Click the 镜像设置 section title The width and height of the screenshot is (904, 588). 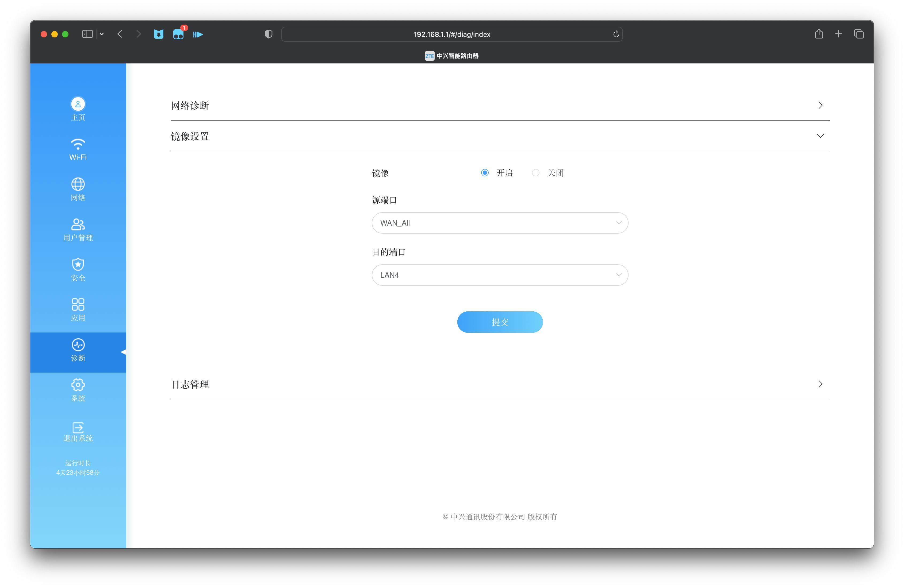point(190,136)
